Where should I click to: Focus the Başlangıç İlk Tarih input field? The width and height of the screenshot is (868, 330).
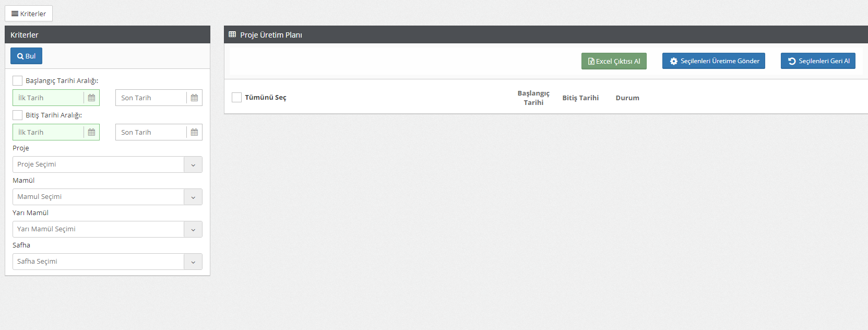point(49,98)
